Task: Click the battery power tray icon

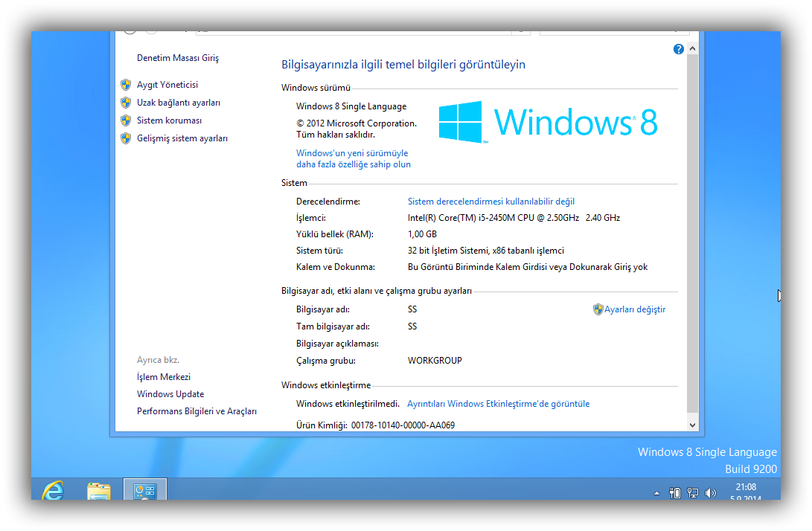Action: pyautogui.click(x=676, y=492)
